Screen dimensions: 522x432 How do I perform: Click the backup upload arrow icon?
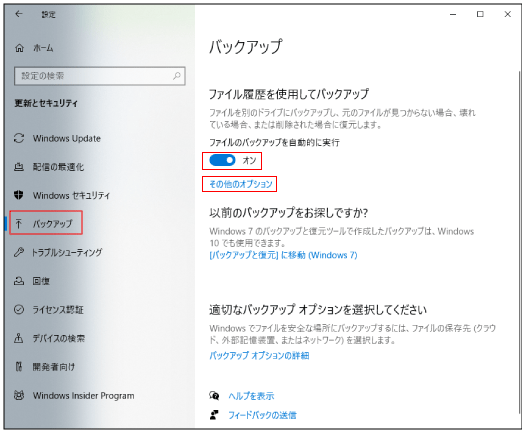19,223
